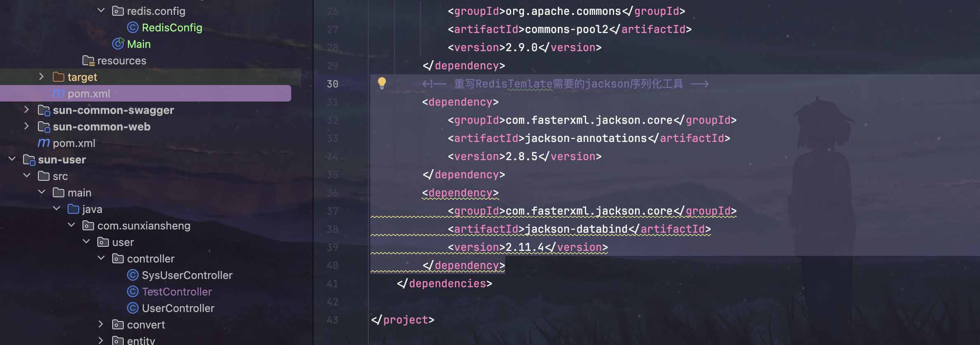The image size is (980, 345).
Task: Click the sun-common-swagger module icon
Action: (44, 110)
